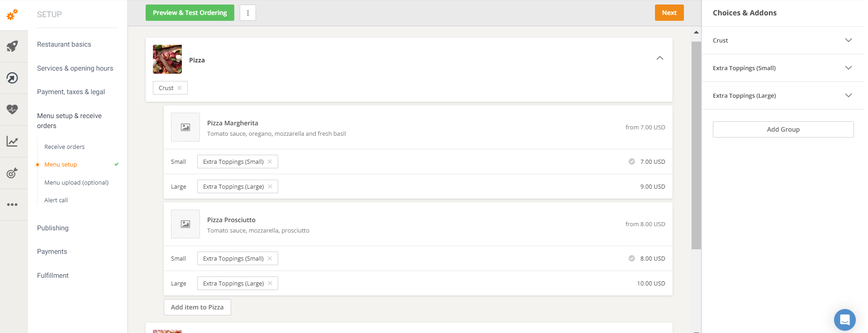Image resolution: width=868 pixels, height=333 pixels.
Task: Open Restaurant basics section
Action: point(64,44)
